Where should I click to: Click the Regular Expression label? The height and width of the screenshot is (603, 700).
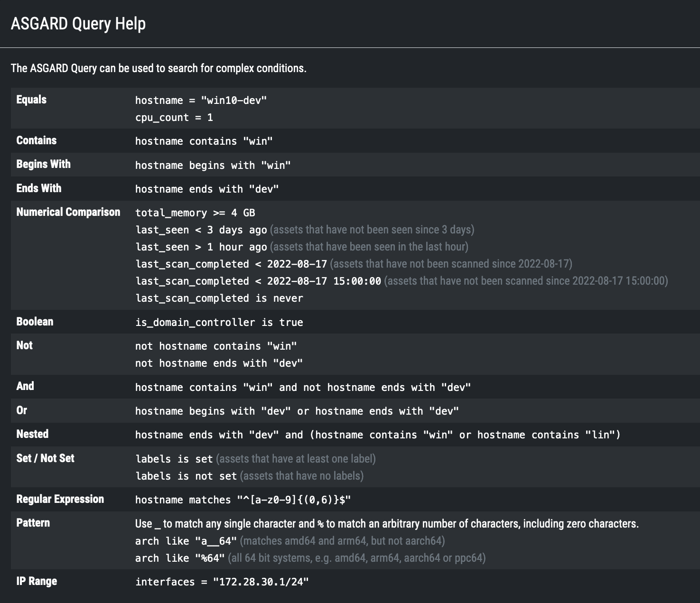(60, 499)
